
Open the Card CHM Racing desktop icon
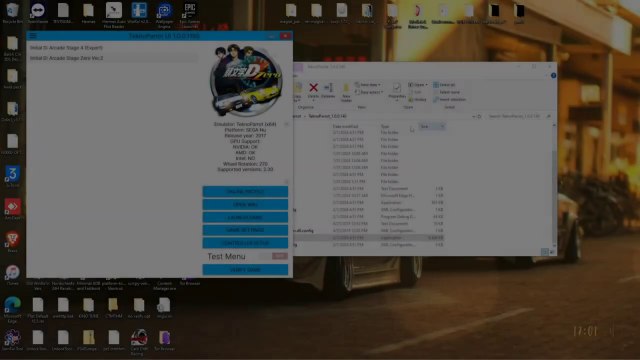tap(139, 342)
